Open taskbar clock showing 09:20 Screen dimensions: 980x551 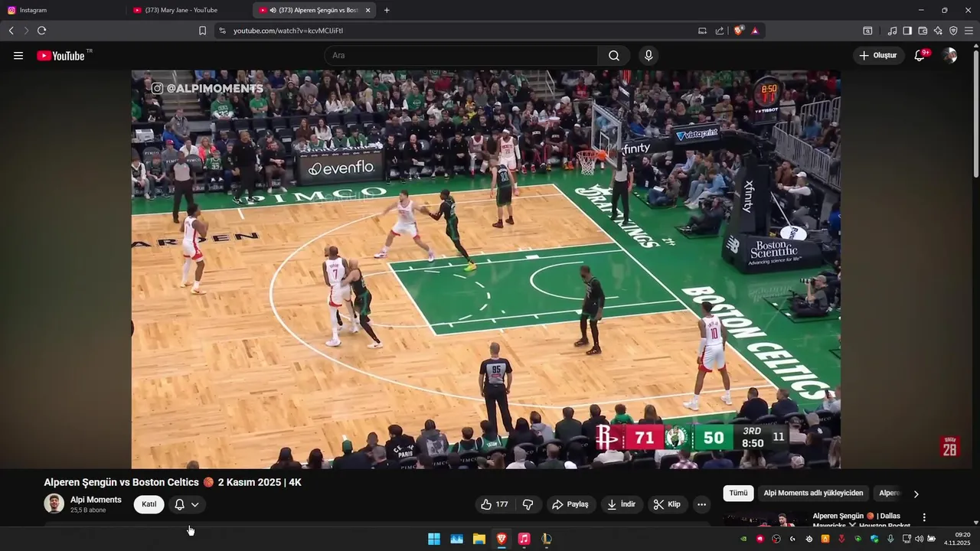(957, 539)
